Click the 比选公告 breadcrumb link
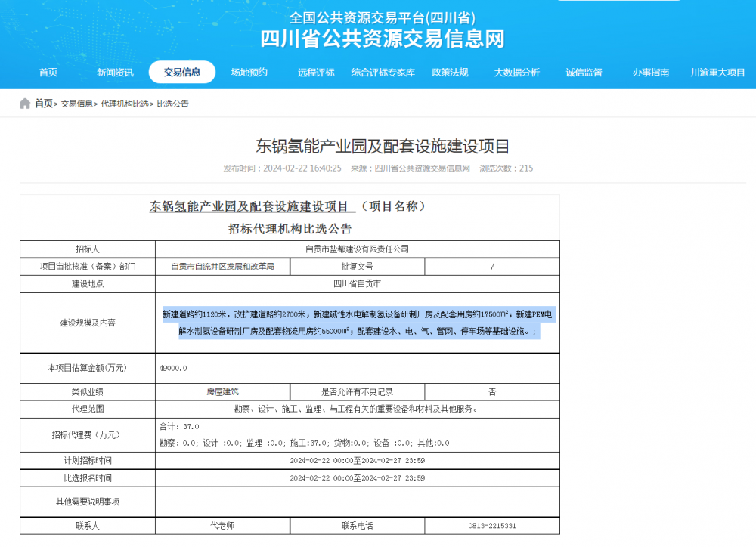Viewport: 756px width, 547px height. [x=172, y=104]
